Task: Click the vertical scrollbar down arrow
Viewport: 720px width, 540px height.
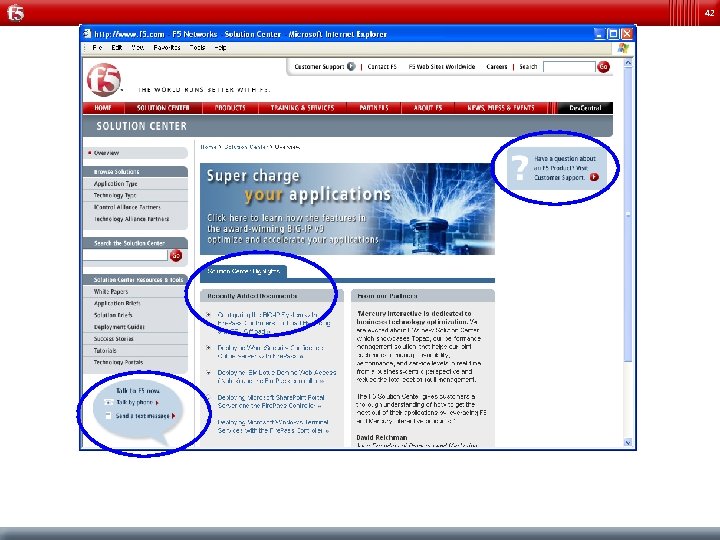Action: [x=628, y=443]
